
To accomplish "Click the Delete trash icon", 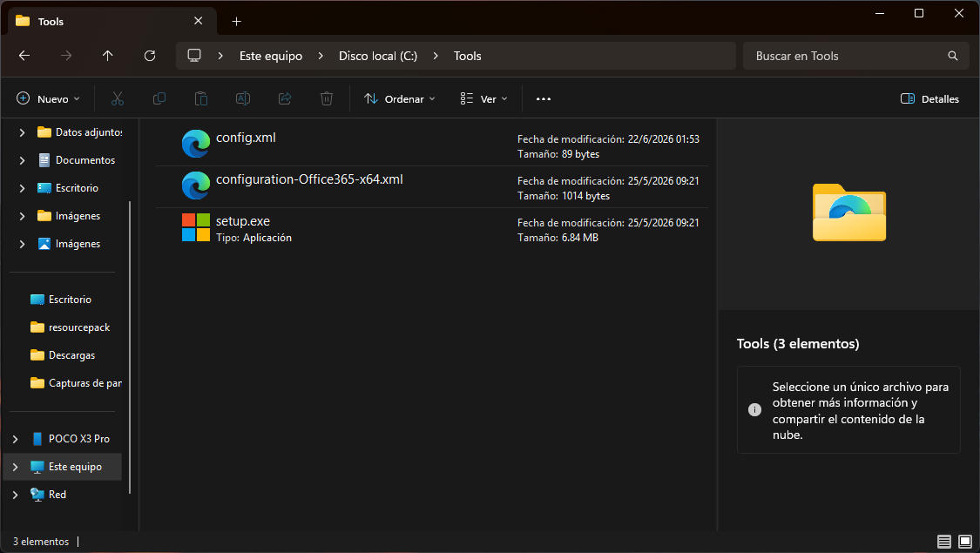I will [x=327, y=98].
